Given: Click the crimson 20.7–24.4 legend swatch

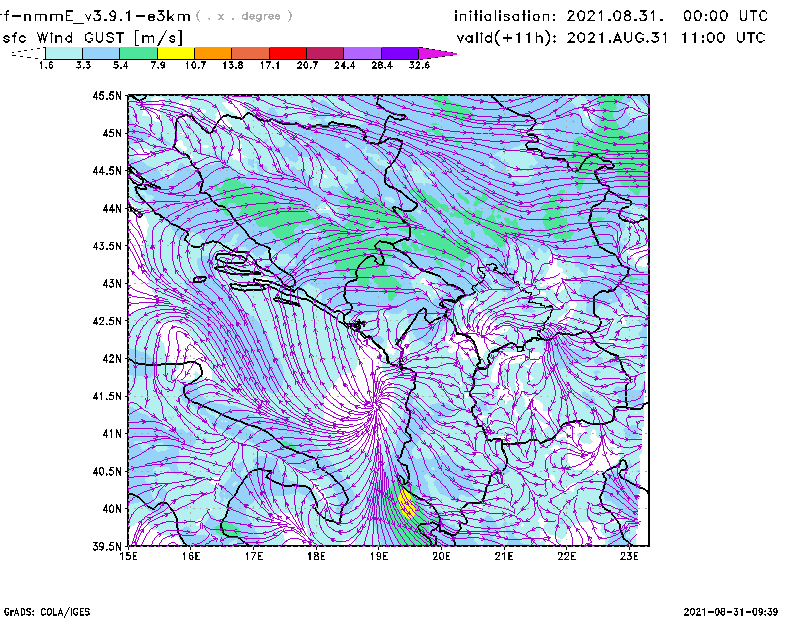Looking at the screenshot, I should click(x=325, y=53).
